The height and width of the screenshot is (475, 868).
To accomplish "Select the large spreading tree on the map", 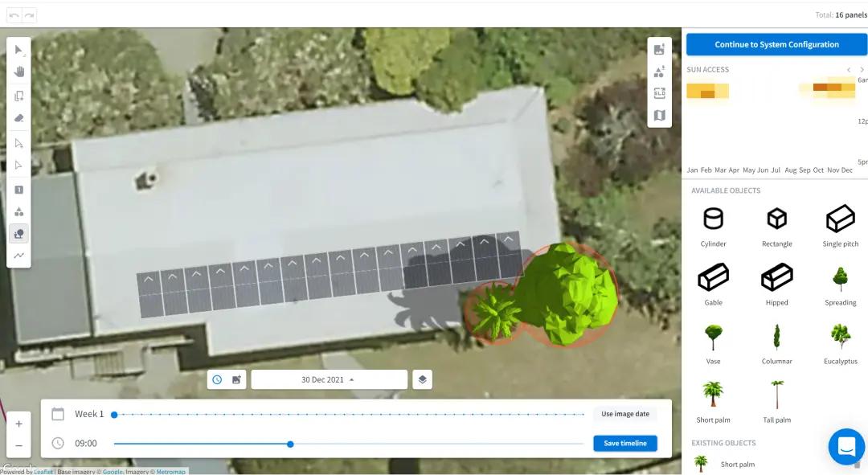I will pyautogui.click(x=568, y=293).
